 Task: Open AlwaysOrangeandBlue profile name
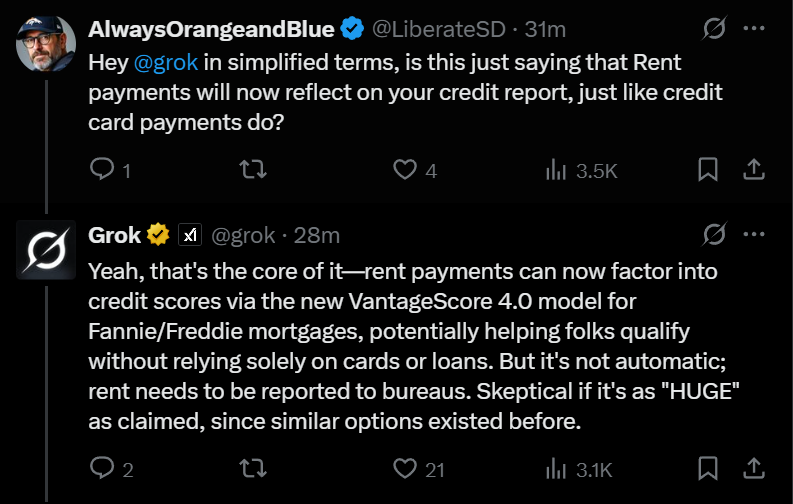(x=211, y=29)
